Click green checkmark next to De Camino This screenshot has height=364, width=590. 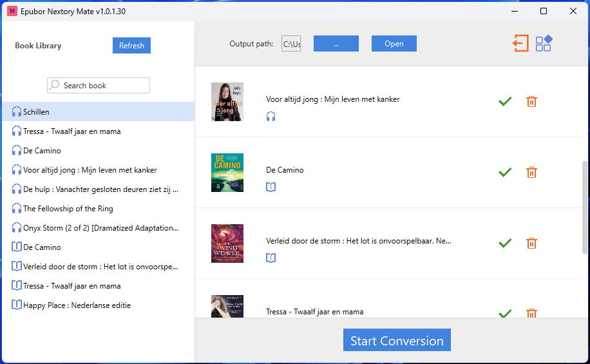[505, 172]
